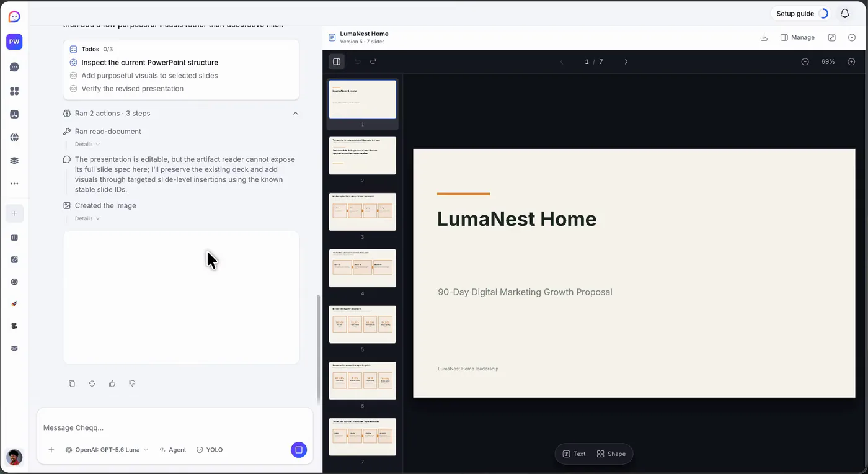Copy the assistant response
868x474 pixels.
tap(72, 383)
